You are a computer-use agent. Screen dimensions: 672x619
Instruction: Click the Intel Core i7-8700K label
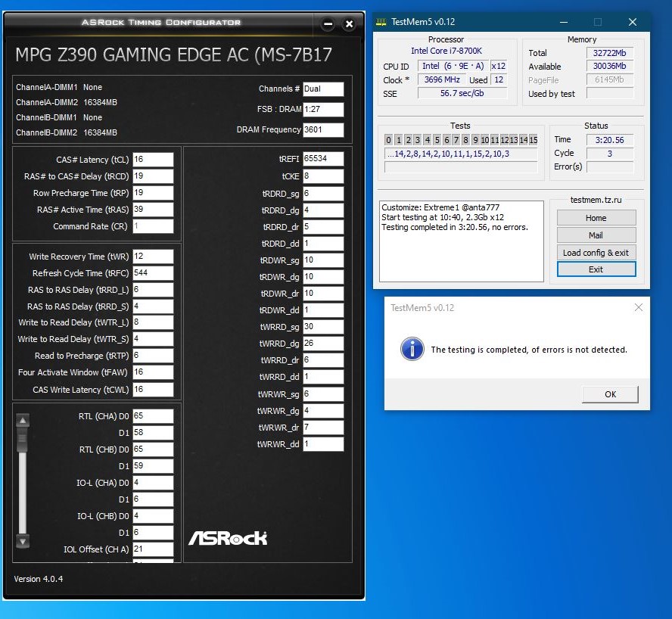446,51
